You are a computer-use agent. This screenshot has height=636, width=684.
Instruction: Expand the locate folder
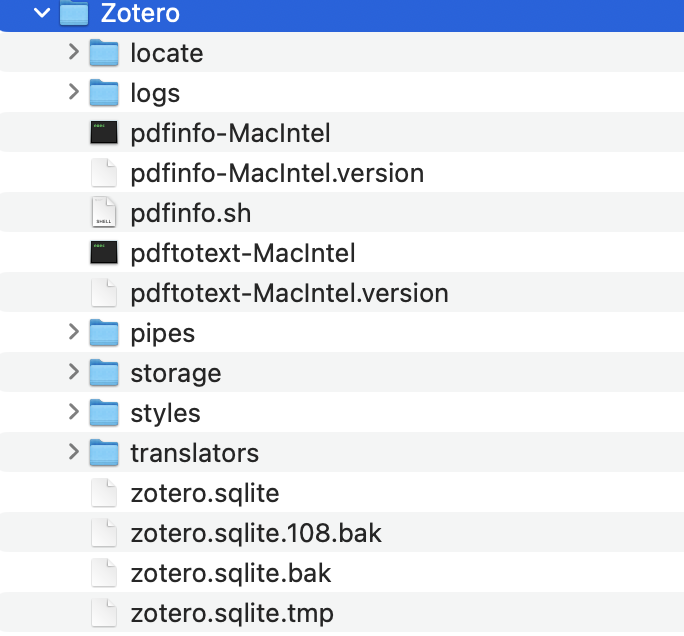(74, 52)
